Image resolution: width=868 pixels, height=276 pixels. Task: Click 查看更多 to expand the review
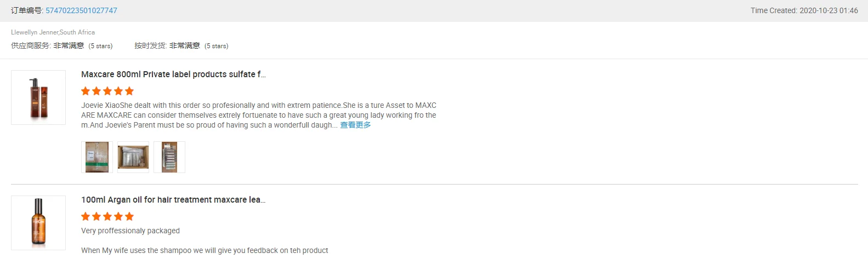click(355, 125)
